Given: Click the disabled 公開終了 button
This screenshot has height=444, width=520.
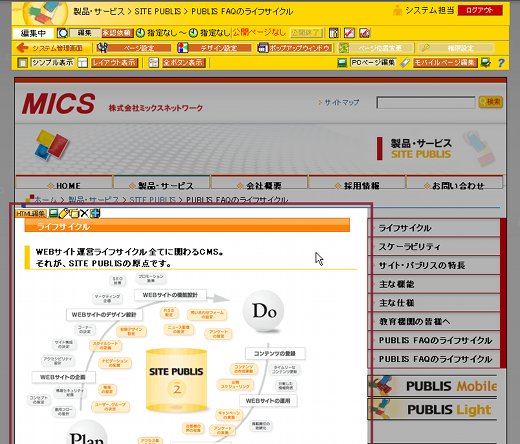Looking at the screenshot, I should [x=306, y=33].
